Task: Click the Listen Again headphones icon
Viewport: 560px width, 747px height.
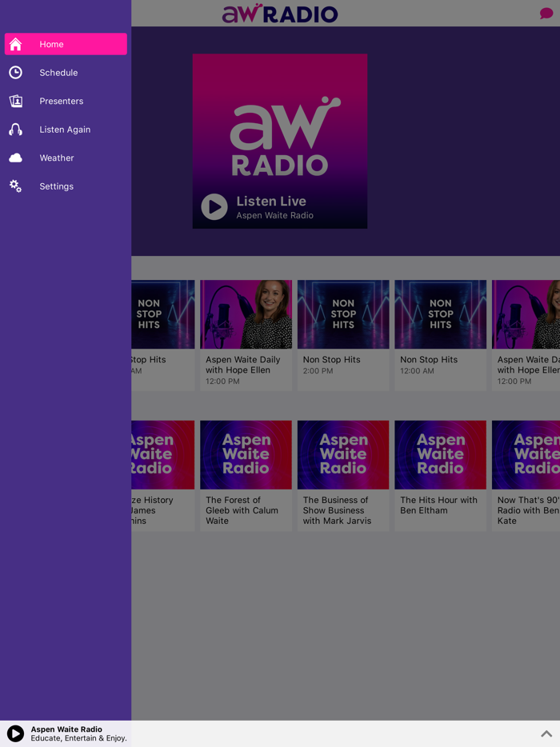Action: coord(15,130)
